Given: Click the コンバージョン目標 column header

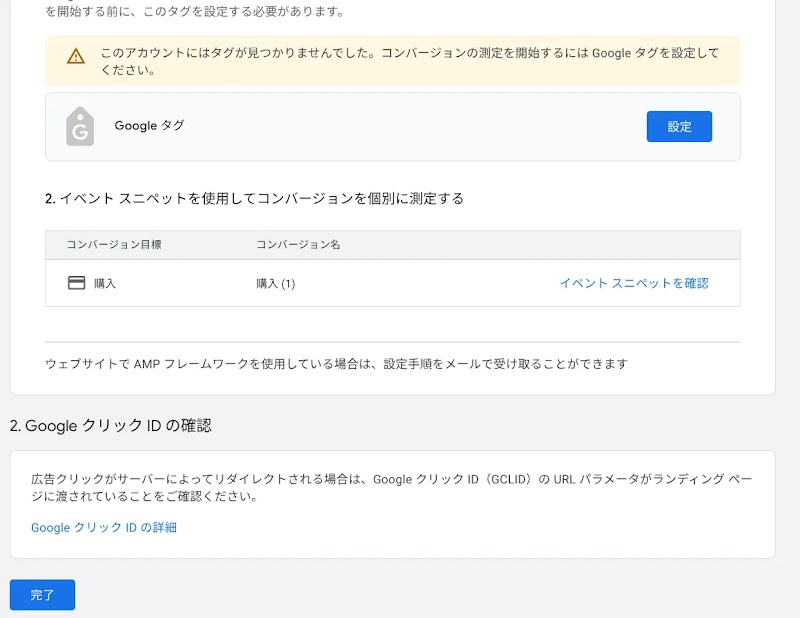Looking at the screenshot, I should pos(114,244).
